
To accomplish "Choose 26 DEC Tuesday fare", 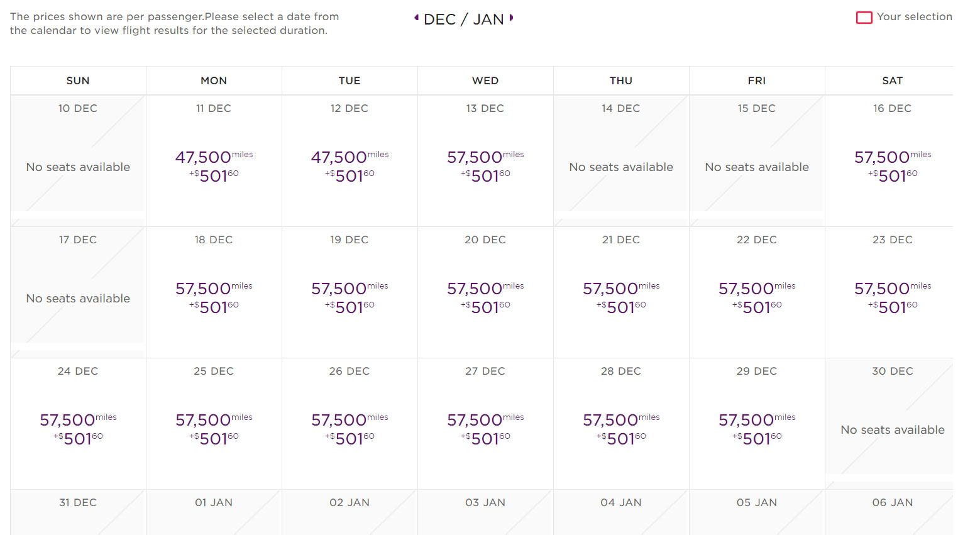I will (x=350, y=424).
